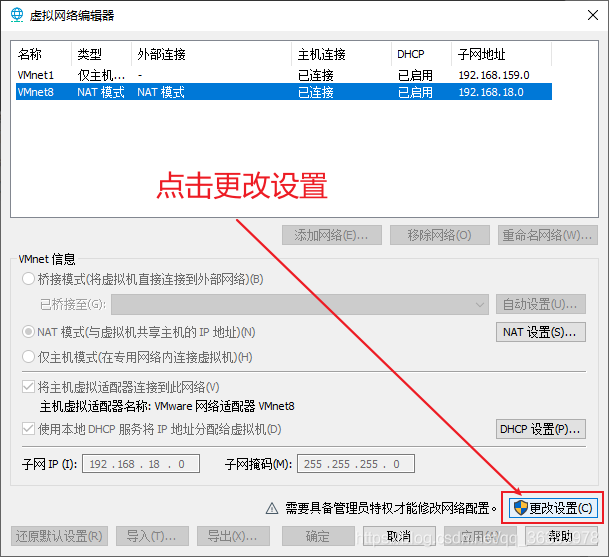Click subnet address 192.168.18.0 cell
The image size is (609, 557).
click(491, 92)
